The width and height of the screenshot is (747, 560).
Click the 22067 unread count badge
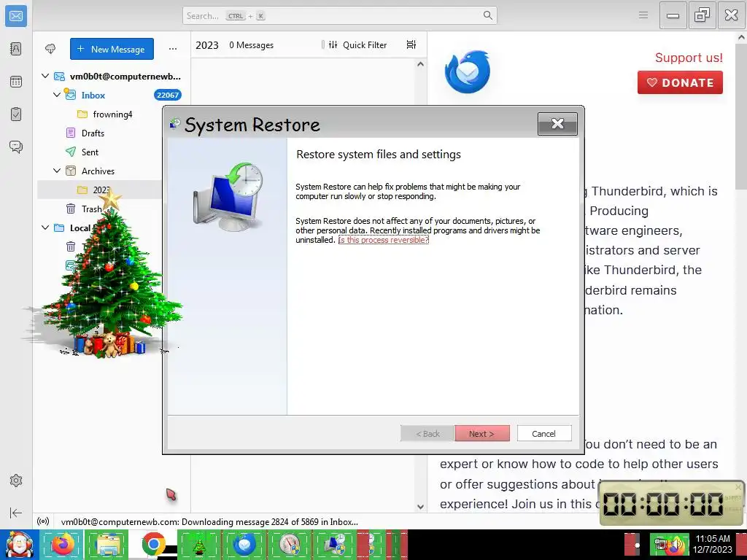pos(168,95)
